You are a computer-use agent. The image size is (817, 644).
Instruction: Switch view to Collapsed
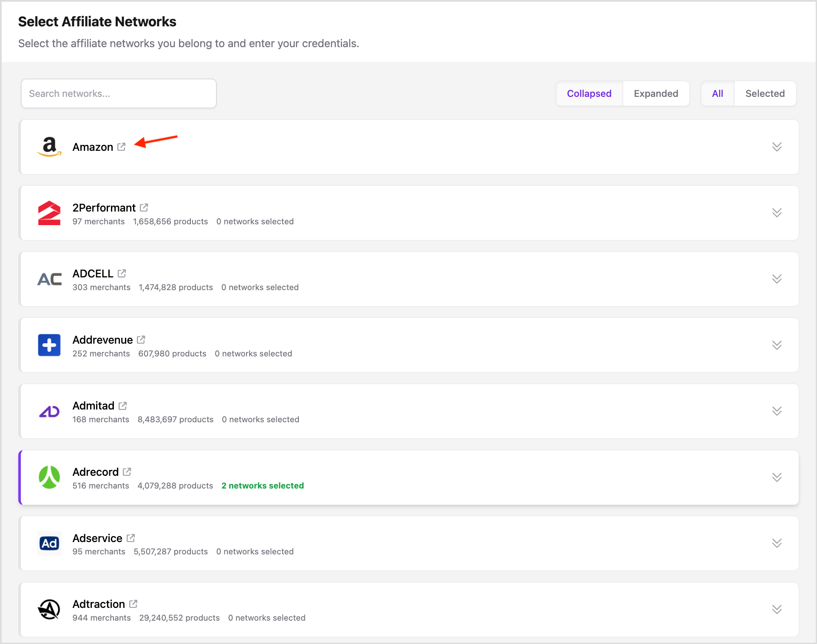[589, 93]
